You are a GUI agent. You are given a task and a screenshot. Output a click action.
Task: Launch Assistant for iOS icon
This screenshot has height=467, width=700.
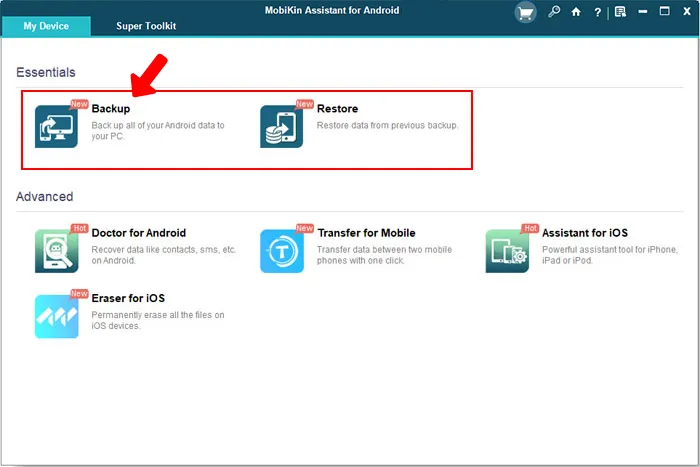click(507, 251)
